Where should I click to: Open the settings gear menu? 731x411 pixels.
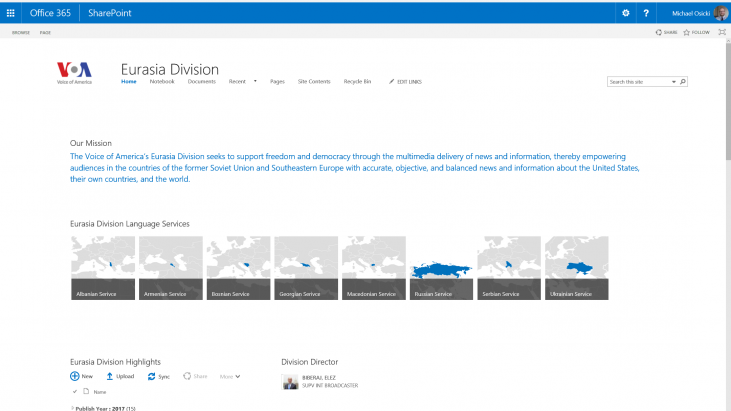point(626,13)
